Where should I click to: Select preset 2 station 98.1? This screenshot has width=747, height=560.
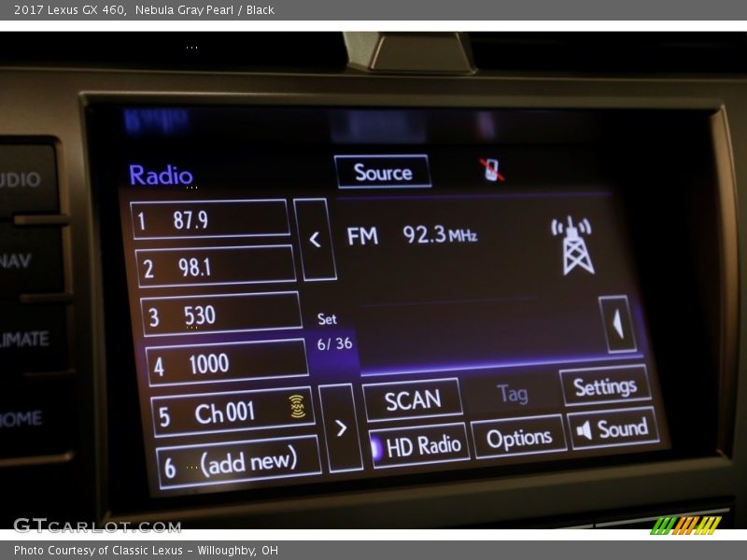pyautogui.click(x=216, y=266)
